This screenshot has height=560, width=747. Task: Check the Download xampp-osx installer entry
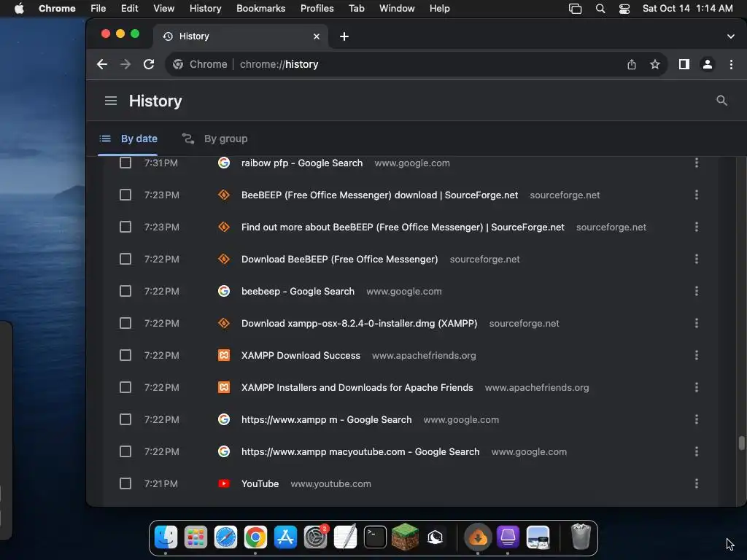click(125, 323)
